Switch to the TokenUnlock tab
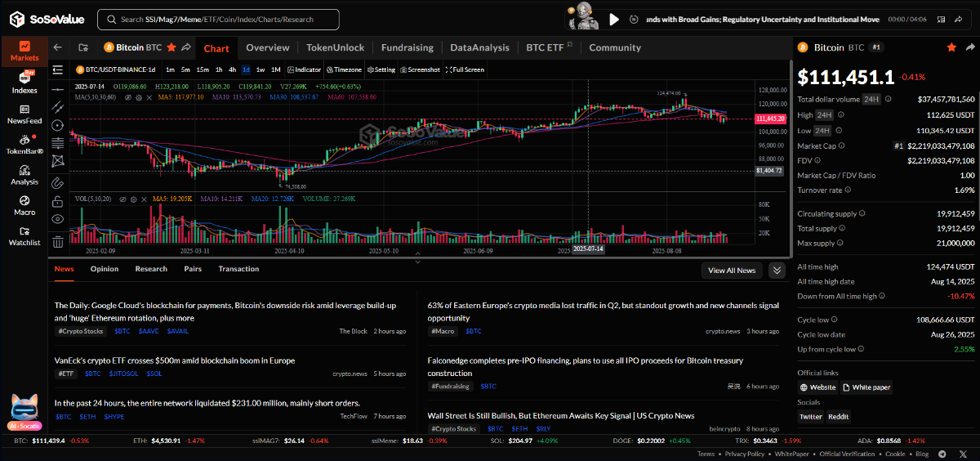Viewport: 980px width, 461px height. [x=335, y=48]
